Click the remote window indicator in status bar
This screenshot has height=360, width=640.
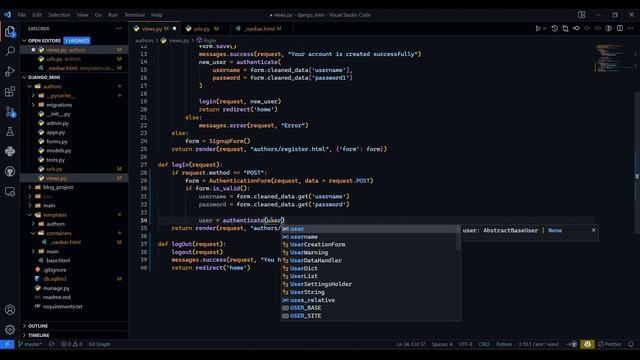tap(7, 344)
